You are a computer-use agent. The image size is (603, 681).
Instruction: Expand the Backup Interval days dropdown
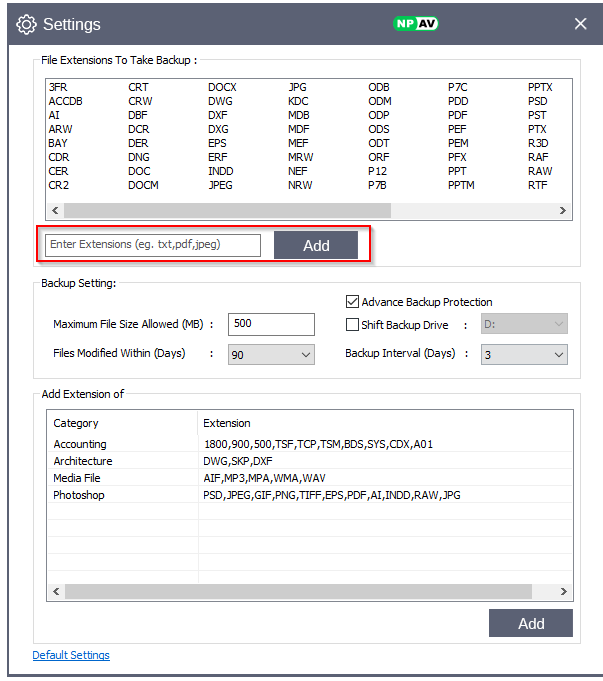click(x=523, y=354)
